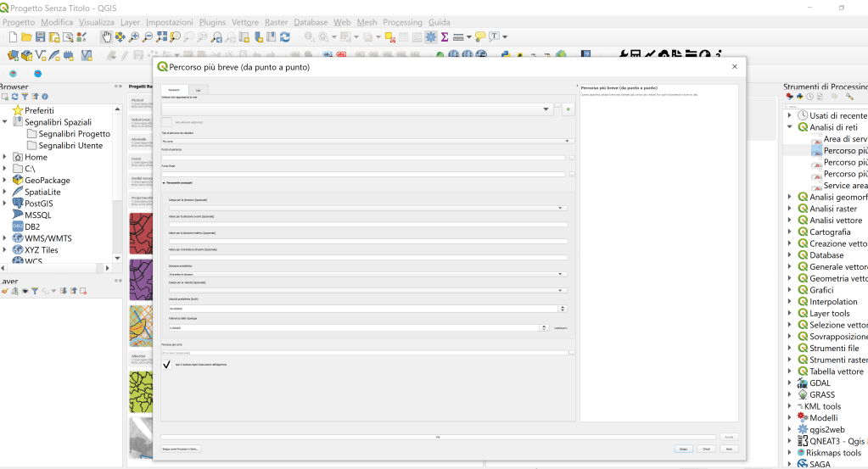Click the sigma statistical summary icon
This screenshot has height=469, width=868.
coord(445,37)
